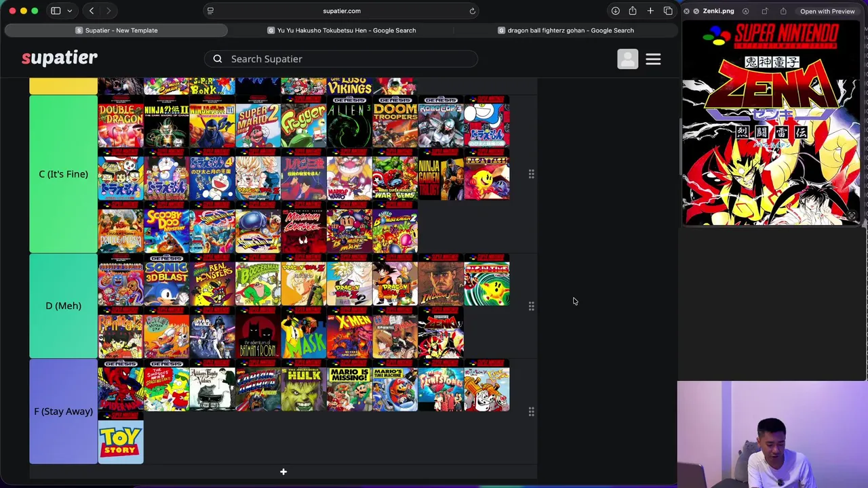Image resolution: width=868 pixels, height=488 pixels.
Task: Select the X-Men cover
Action: click(349, 332)
